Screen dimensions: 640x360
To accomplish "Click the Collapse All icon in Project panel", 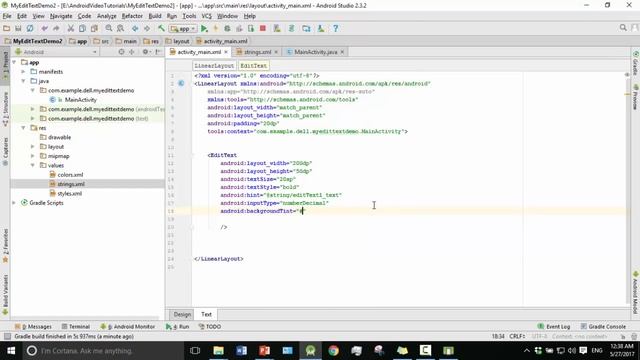I will [x=131, y=52].
